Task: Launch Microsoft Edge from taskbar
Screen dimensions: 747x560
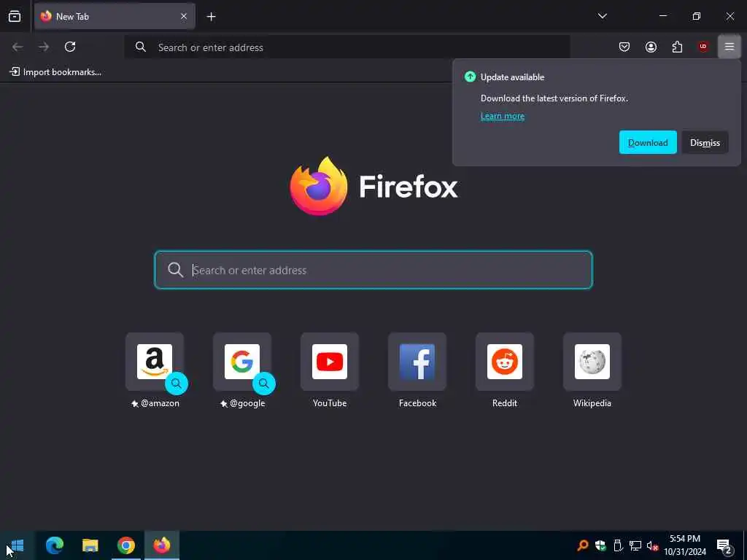Action: tap(54, 545)
